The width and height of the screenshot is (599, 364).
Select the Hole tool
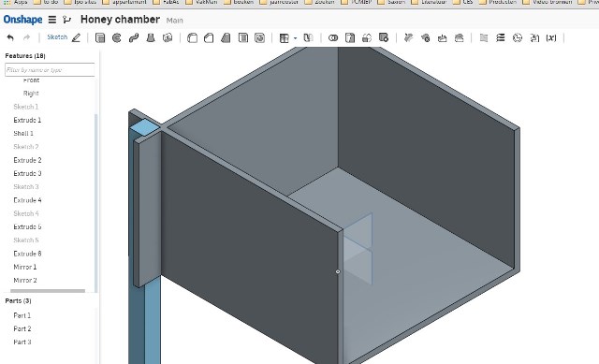tap(260, 37)
